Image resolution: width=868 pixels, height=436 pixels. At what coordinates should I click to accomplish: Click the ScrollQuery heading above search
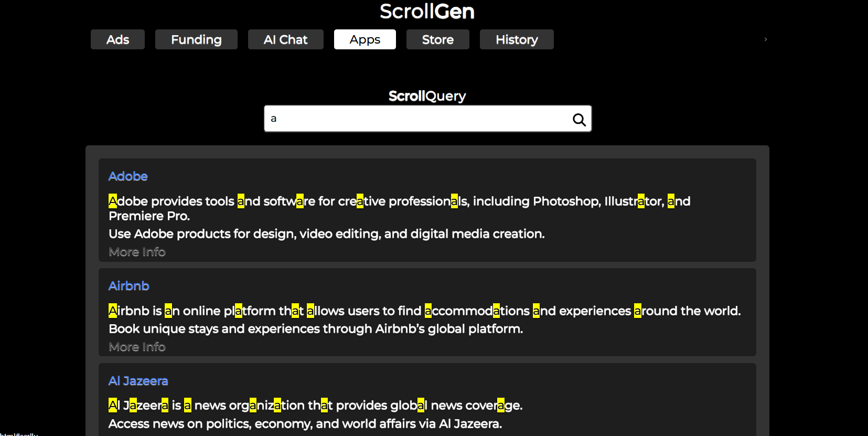tap(427, 96)
